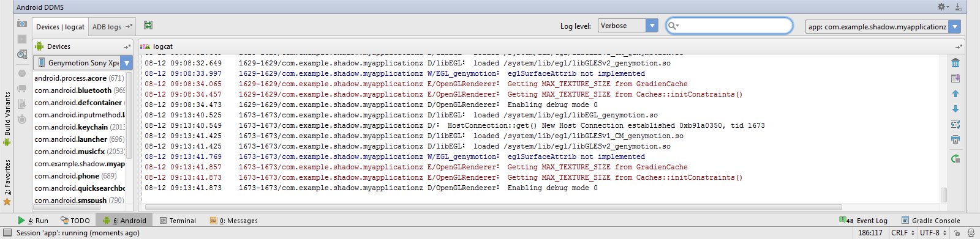
Task: Click the print logcat icon
Action: click(x=956, y=139)
